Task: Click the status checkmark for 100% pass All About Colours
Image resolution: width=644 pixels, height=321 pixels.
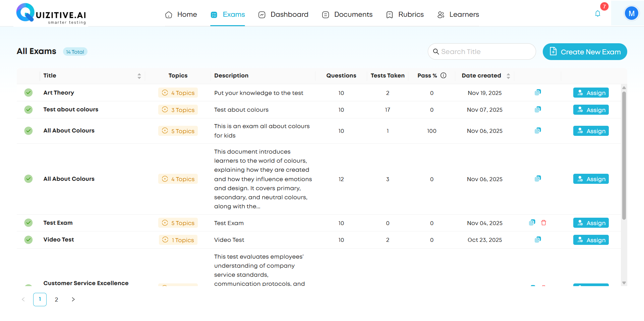Action: (x=28, y=131)
